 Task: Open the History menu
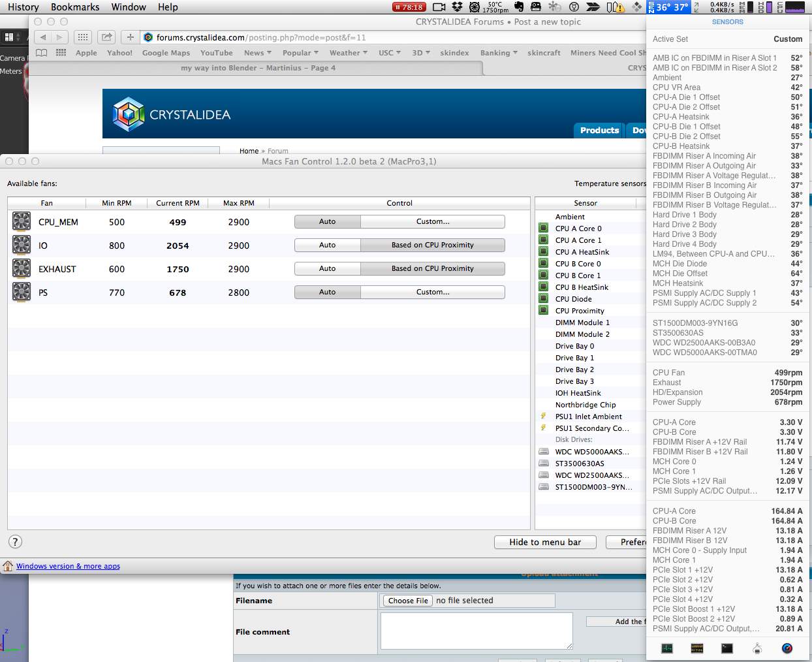23,7
